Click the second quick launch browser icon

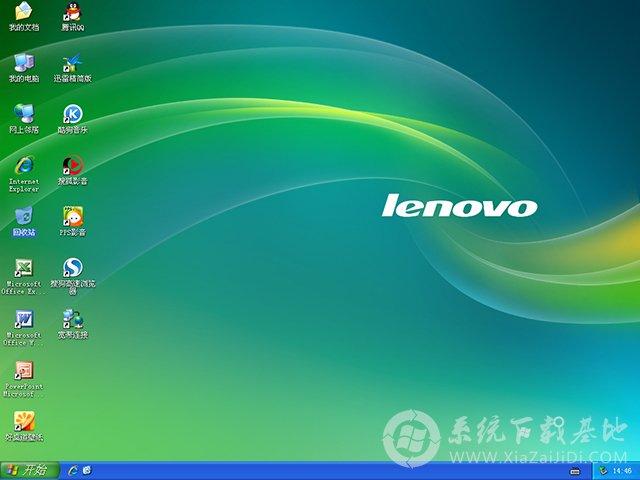(x=87, y=471)
